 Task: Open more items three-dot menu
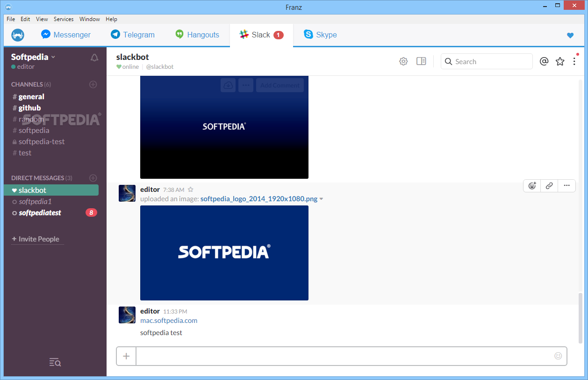[x=574, y=61]
